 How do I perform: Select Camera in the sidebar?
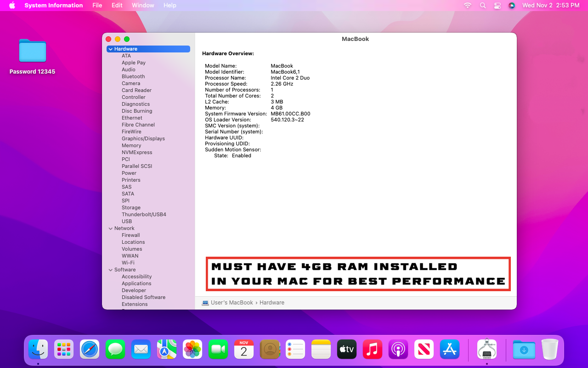(x=131, y=83)
